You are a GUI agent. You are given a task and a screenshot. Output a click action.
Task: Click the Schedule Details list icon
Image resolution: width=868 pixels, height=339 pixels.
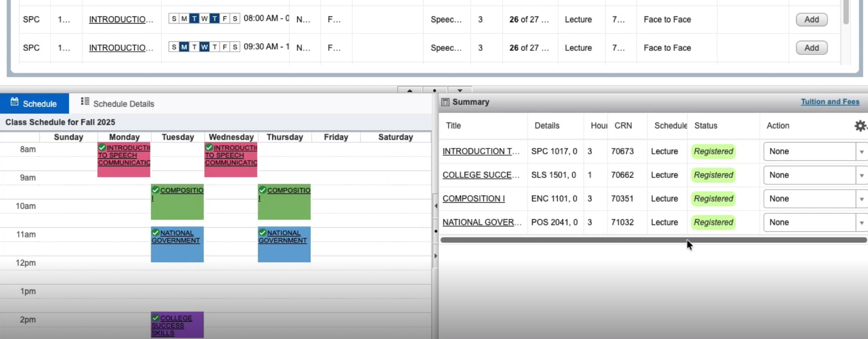[x=85, y=101]
